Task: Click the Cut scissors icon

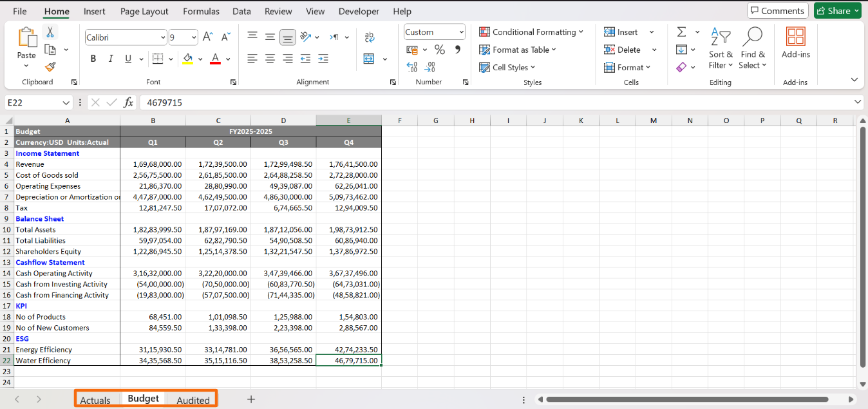Action: click(50, 32)
